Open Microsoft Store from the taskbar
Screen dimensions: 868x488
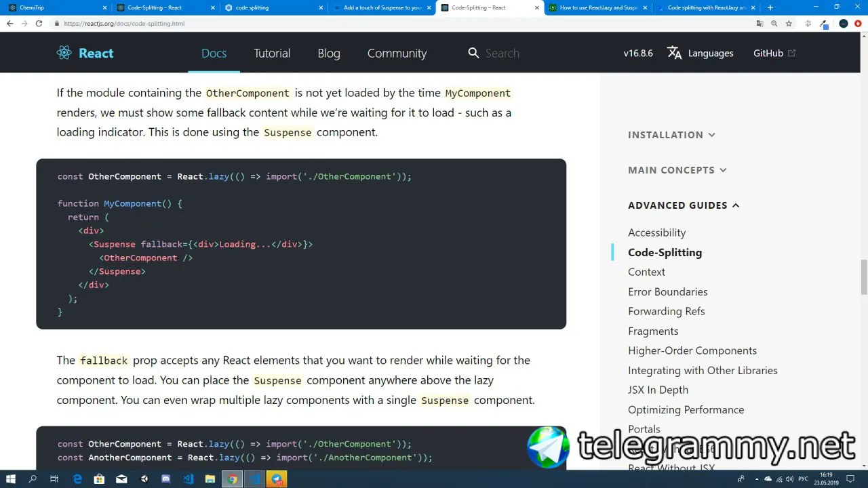pos(99,479)
